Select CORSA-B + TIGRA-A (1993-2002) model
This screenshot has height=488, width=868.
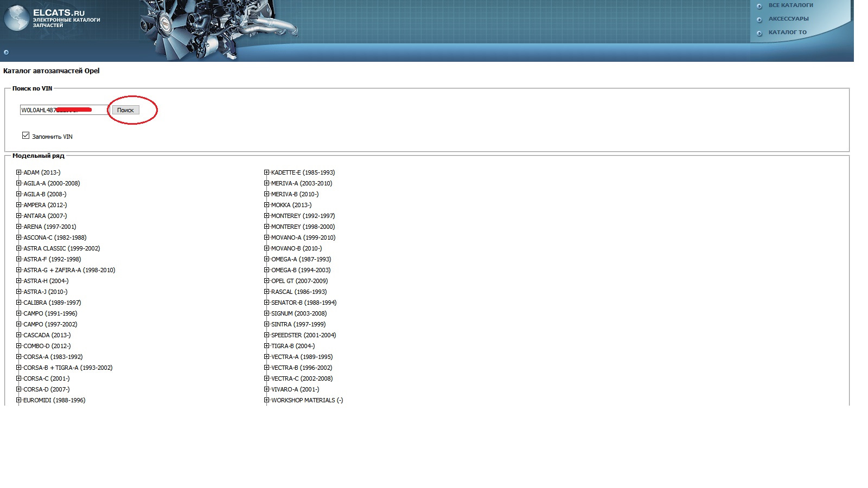coord(68,368)
